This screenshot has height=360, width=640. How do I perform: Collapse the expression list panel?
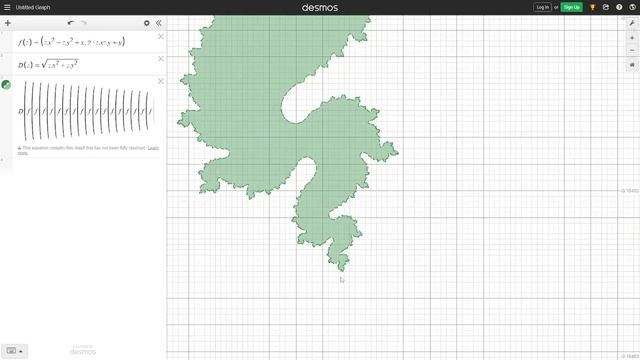pos(159,23)
